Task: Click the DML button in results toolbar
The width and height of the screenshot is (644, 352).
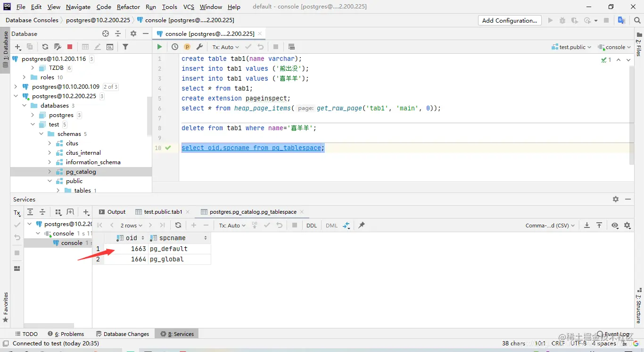Action: [331, 225]
